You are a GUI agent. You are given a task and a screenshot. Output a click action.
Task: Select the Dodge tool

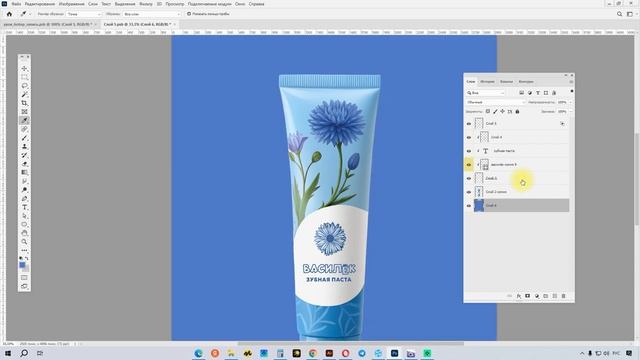click(24, 190)
